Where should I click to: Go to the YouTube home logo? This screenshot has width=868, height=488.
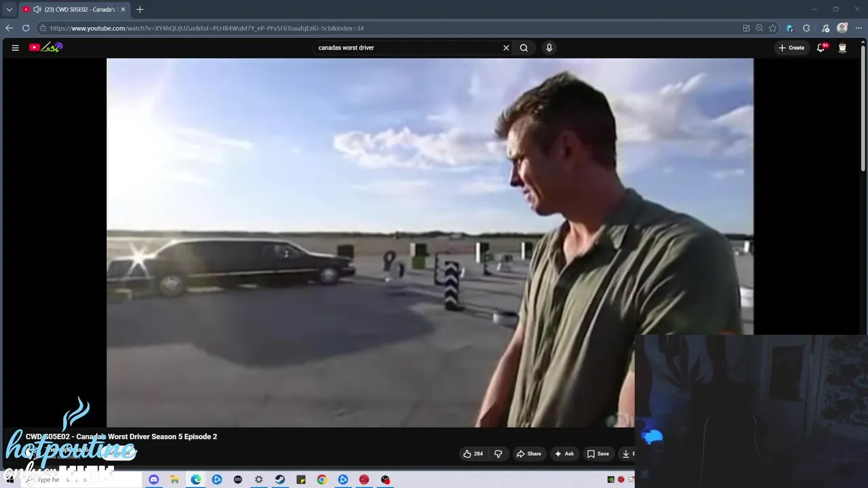[x=45, y=47]
